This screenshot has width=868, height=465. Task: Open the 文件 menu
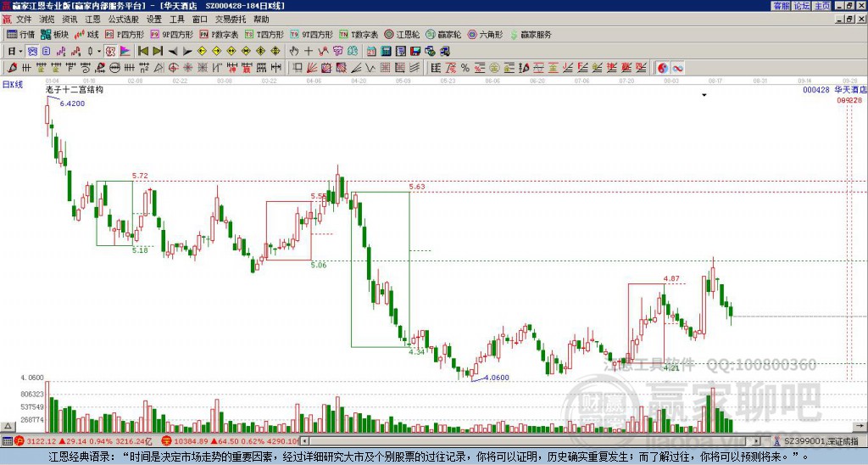pyautogui.click(x=24, y=20)
